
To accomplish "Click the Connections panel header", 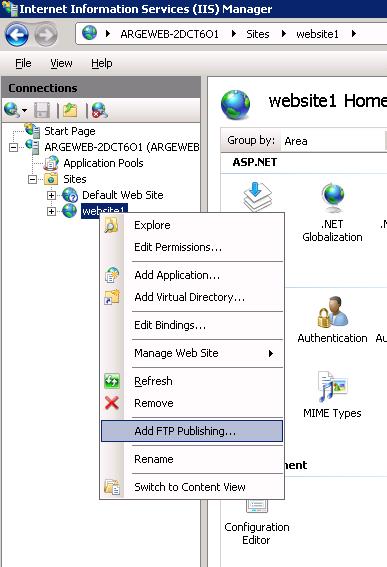I will 101,88.
